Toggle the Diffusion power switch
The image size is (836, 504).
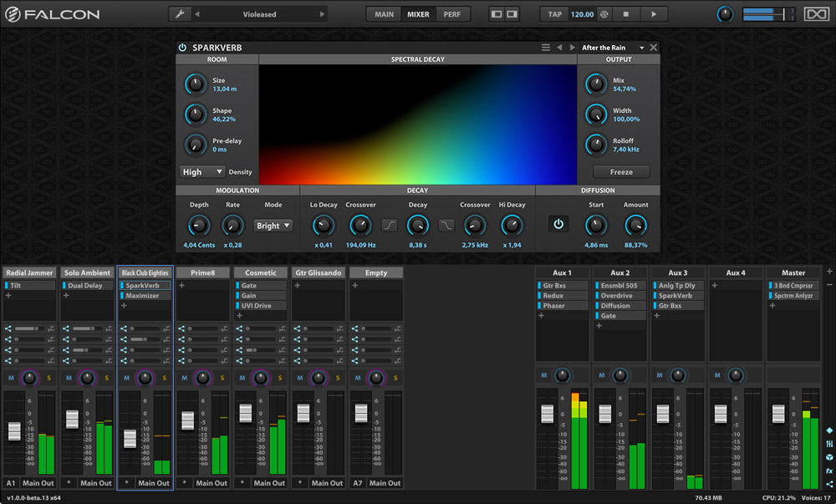coord(558,224)
